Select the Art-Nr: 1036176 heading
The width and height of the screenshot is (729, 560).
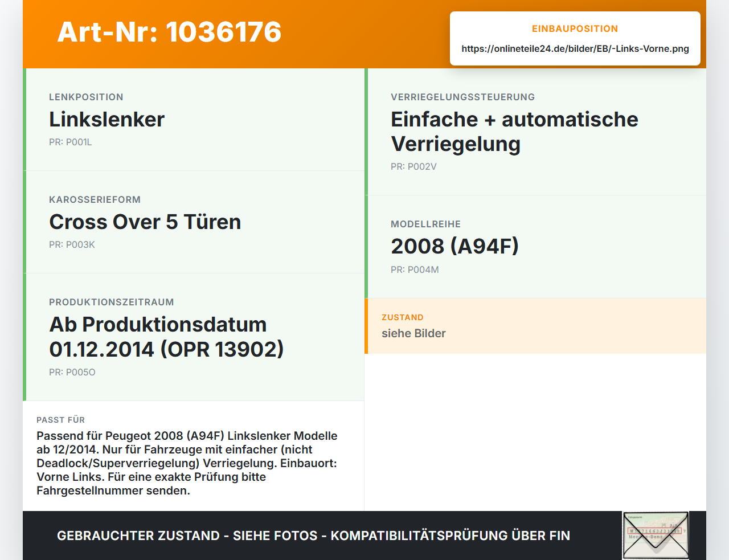169,32
